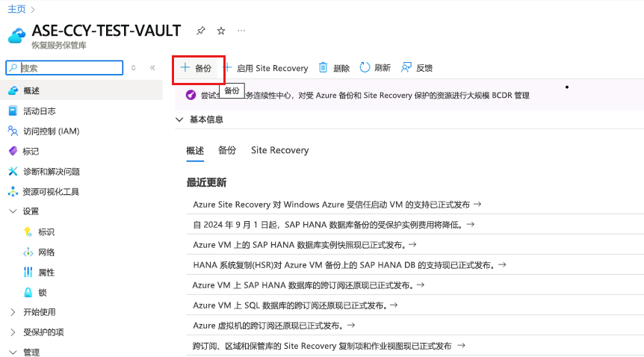
Task: Open 诊断和解决问题 wrench icon
Action: (x=13, y=171)
